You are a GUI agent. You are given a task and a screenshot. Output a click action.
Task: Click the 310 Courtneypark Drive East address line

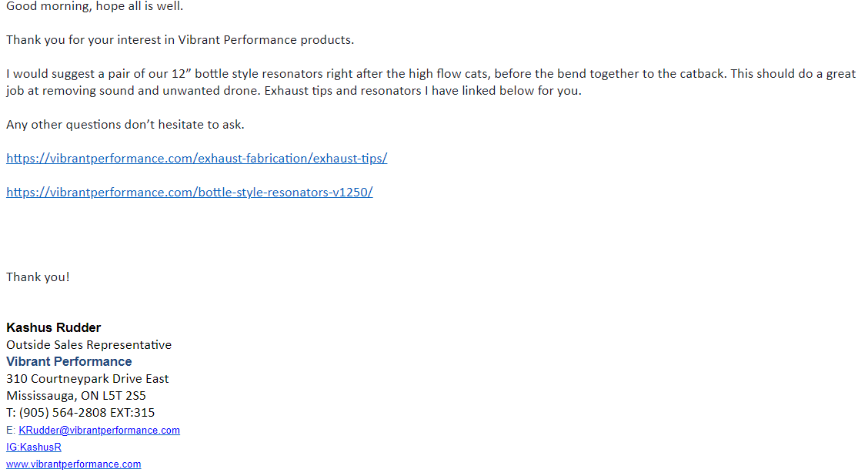[x=88, y=378]
